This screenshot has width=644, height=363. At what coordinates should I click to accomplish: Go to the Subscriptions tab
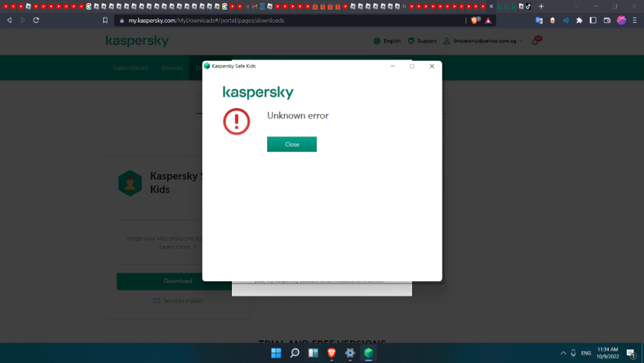(x=131, y=68)
